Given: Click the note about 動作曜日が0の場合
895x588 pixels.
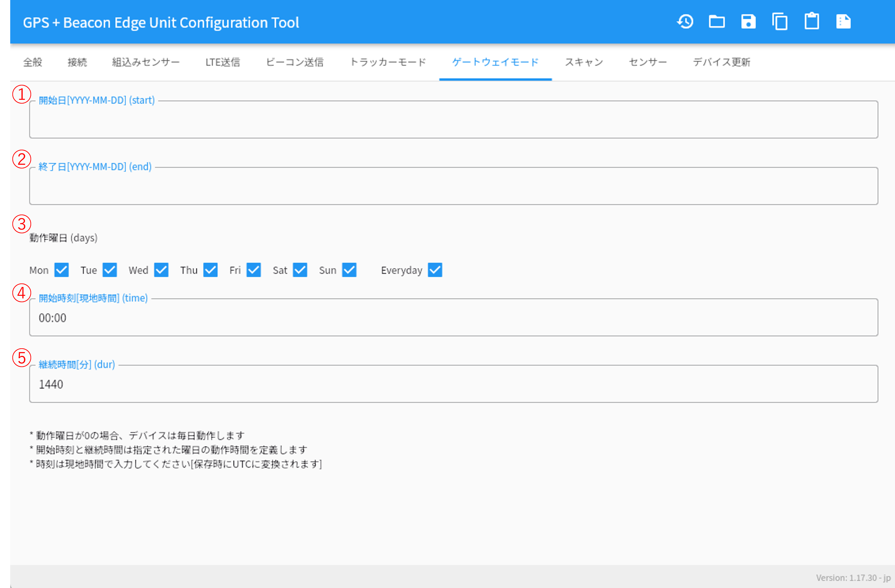Looking at the screenshot, I should [x=137, y=435].
